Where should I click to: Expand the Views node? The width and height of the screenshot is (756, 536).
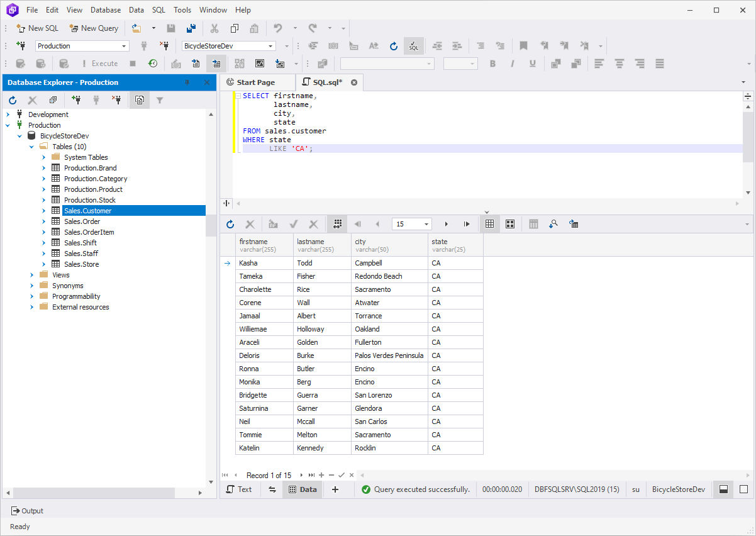(x=31, y=274)
